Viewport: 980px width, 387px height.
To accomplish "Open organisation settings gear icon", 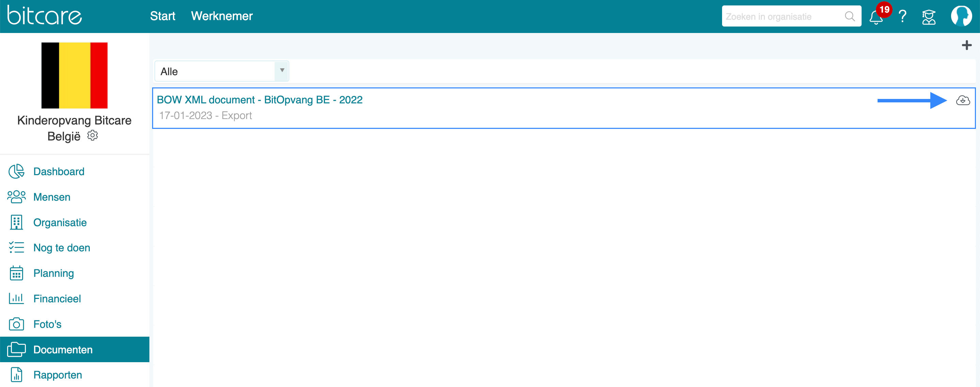I will point(93,136).
